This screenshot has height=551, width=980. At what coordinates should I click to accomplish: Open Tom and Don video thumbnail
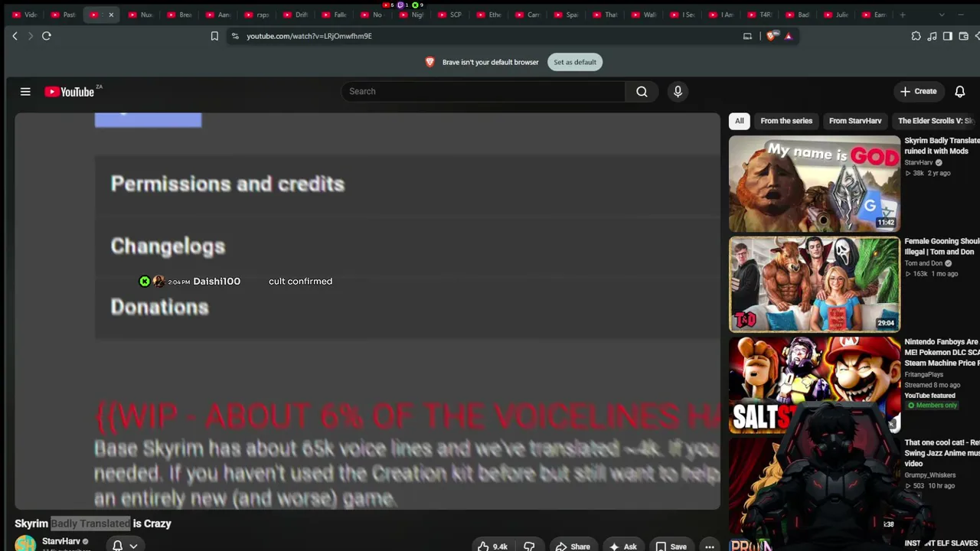tap(815, 284)
